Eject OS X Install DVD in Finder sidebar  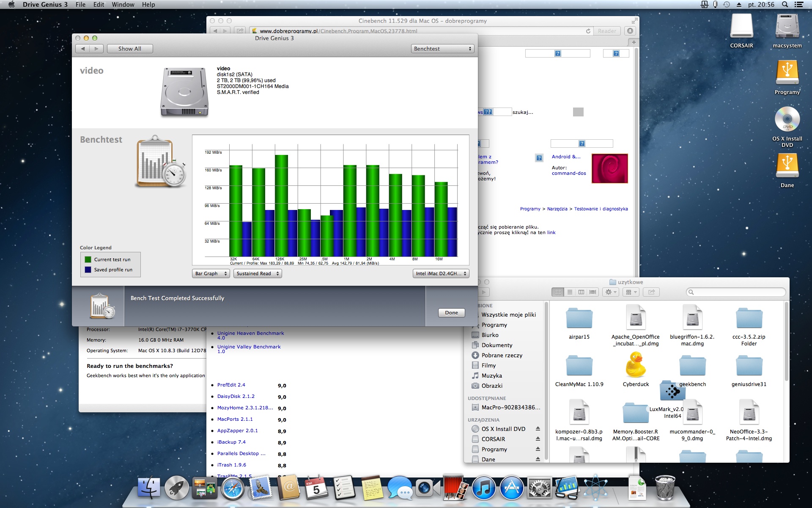point(538,429)
